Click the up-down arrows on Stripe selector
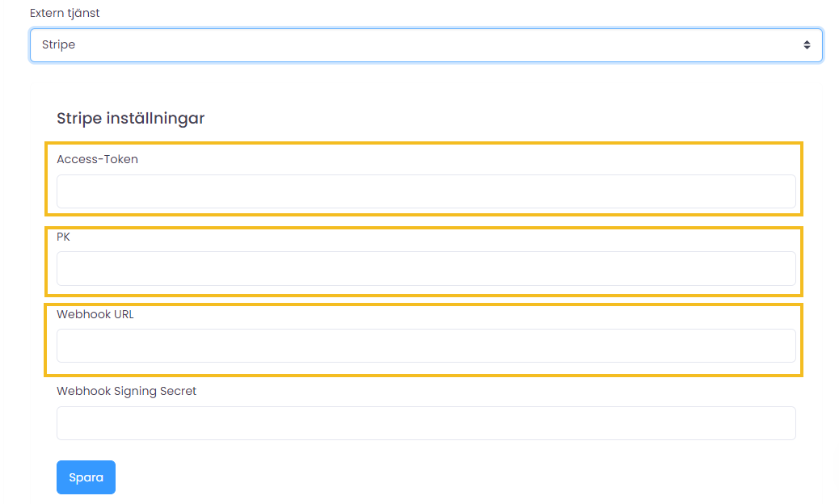Viewport: 839px width, 504px height. point(806,45)
